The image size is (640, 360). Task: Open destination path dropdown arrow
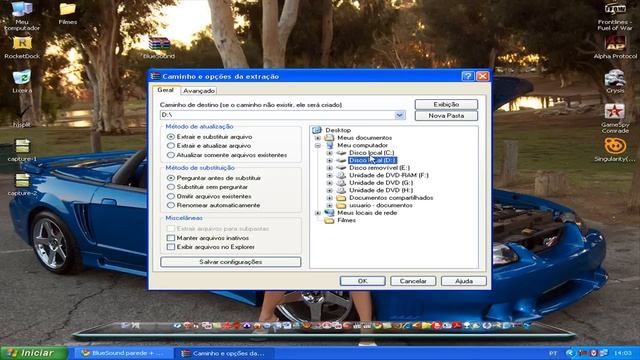[400, 116]
